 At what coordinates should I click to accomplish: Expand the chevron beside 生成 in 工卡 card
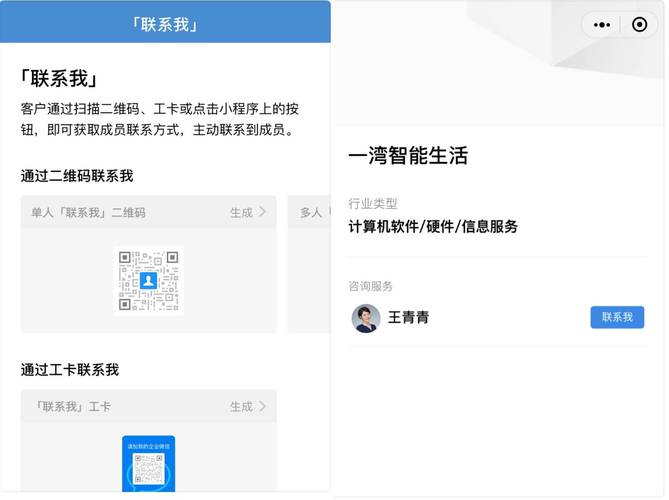263,406
